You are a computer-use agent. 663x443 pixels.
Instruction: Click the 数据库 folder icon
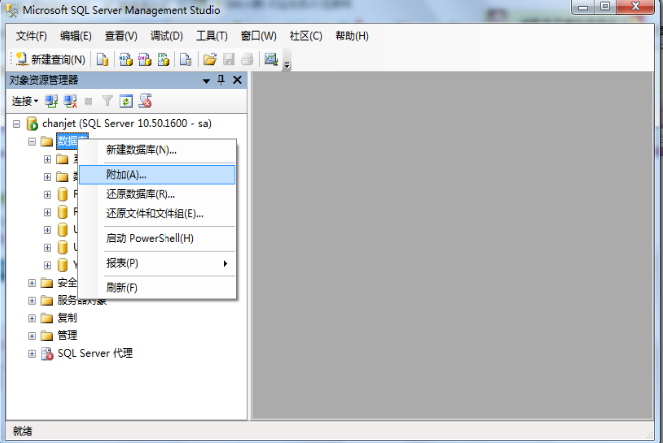point(47,141)
